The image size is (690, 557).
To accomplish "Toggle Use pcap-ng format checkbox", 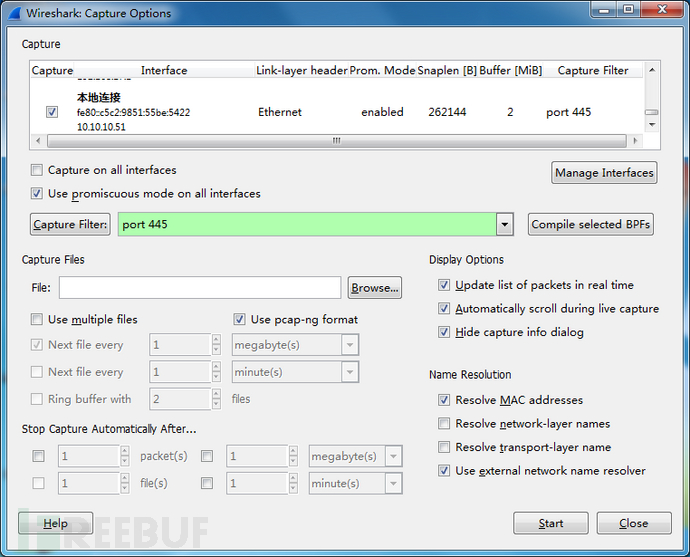I will tap(239, 319).
